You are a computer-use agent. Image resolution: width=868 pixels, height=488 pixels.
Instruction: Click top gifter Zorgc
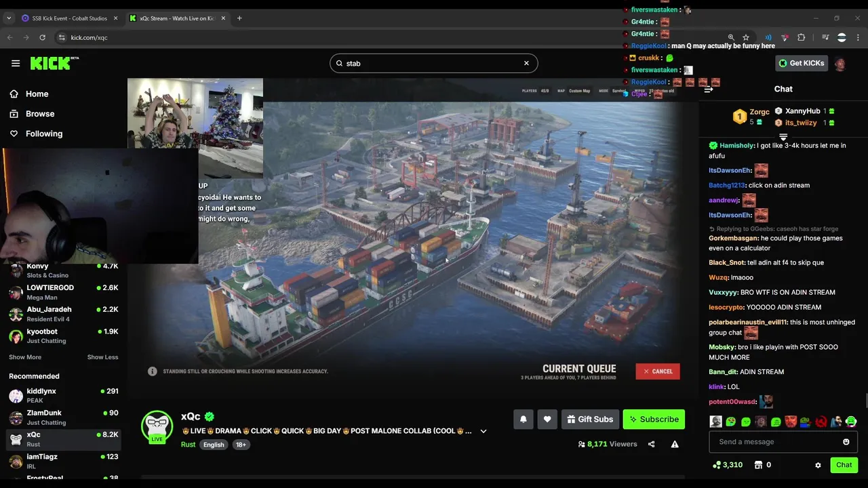pyautogui.click(x=751, y=117)
